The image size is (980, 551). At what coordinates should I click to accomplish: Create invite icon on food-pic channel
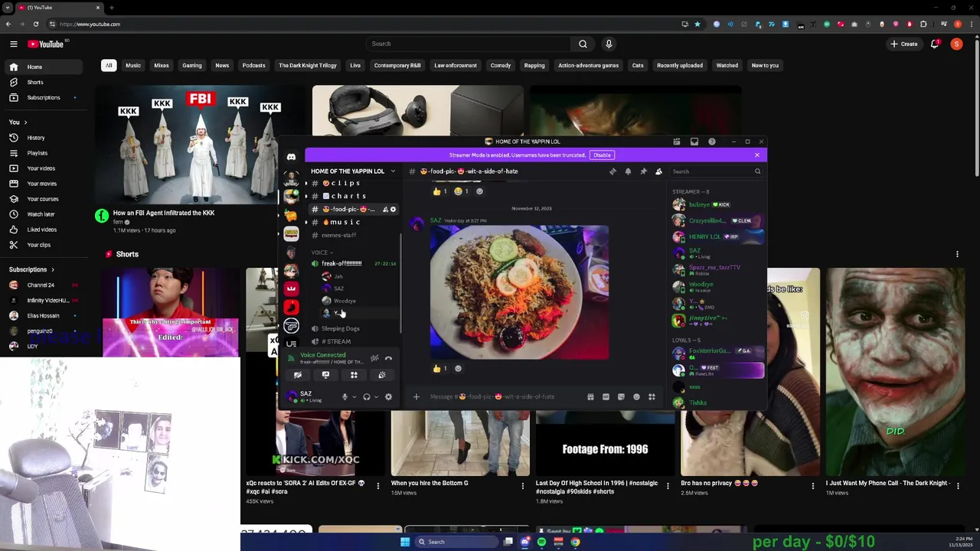385,209
